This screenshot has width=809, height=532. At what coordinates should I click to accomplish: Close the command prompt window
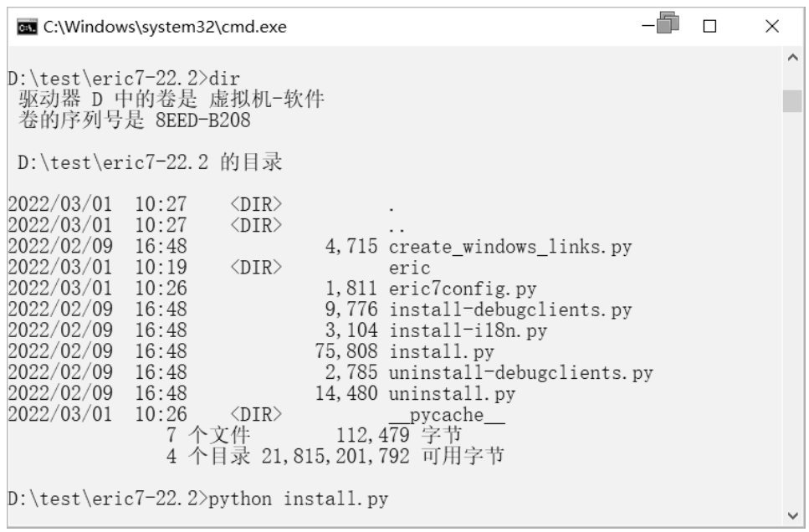coord(773,28)
